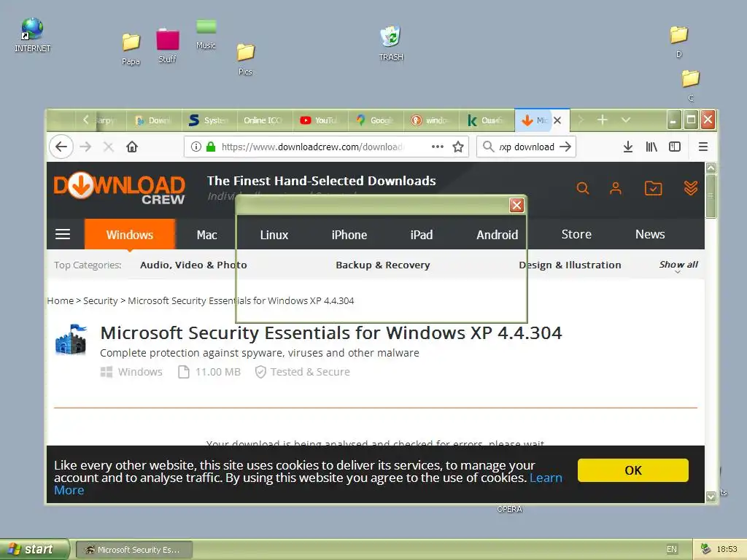Click the orange folder checkmark icon
This screenshot has height=560, width=747.
(x=653, y=188)
